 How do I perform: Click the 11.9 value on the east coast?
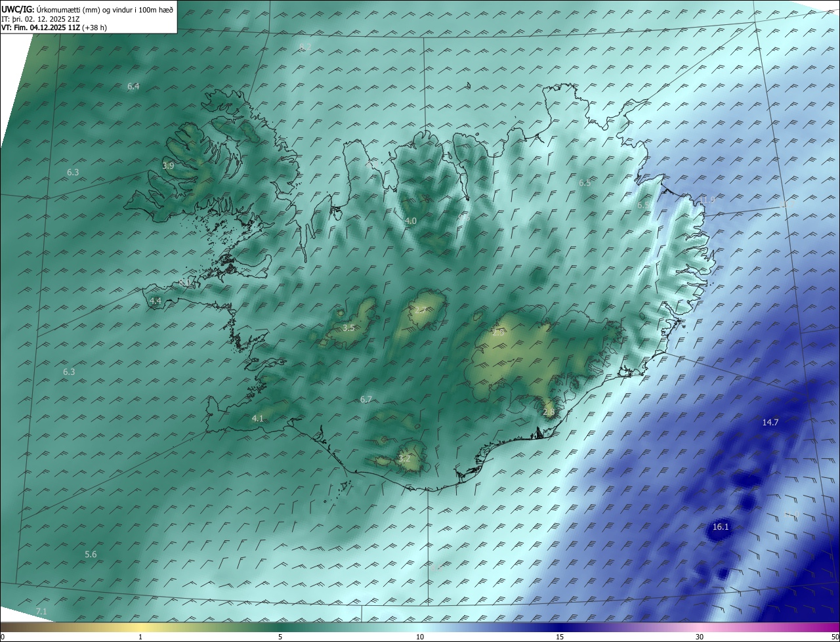click(707, 200)
